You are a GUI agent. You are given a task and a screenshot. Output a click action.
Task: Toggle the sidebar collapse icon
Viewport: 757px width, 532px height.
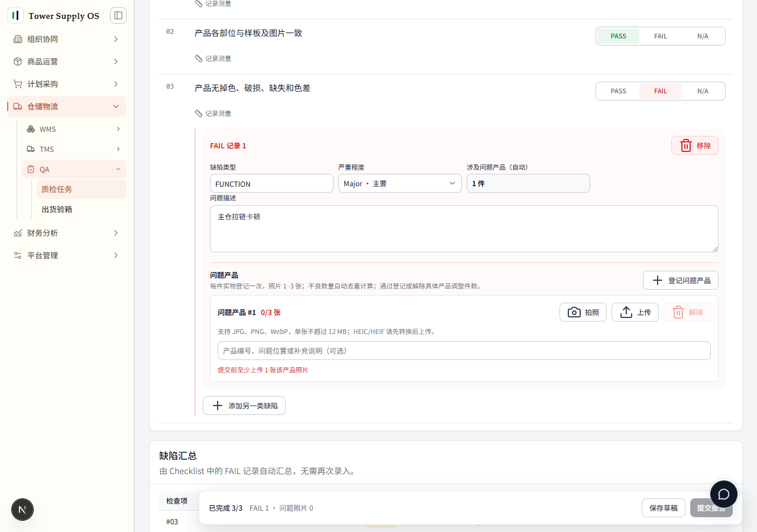(x=118, y=15)
